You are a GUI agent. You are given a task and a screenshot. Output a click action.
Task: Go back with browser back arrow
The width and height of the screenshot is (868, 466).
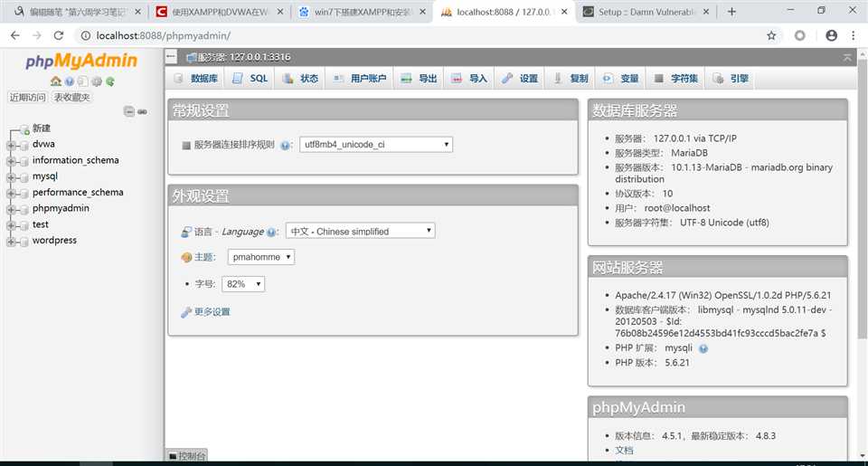point(15,35)
